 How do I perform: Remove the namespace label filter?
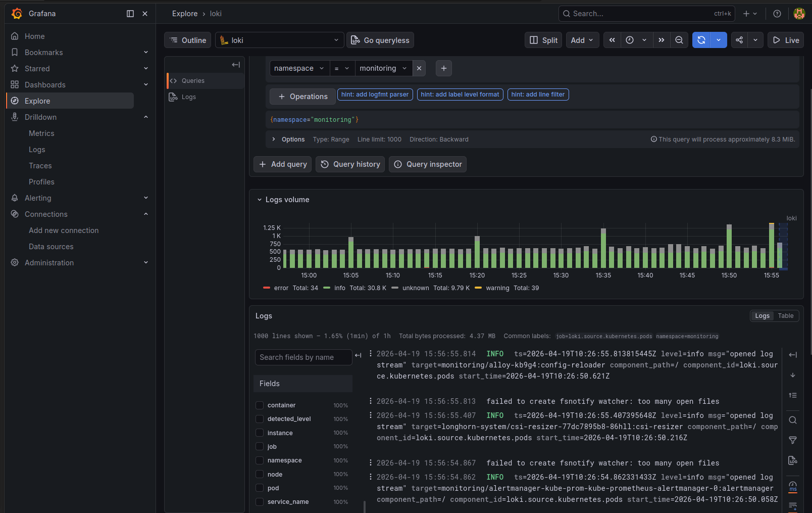point(419,68)
